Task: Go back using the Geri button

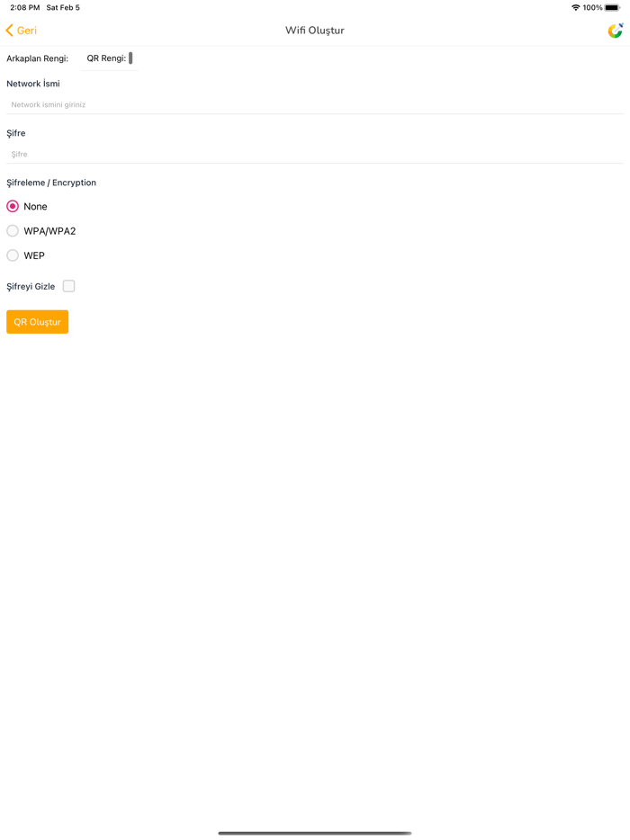Action: click(x=22, y=31)
